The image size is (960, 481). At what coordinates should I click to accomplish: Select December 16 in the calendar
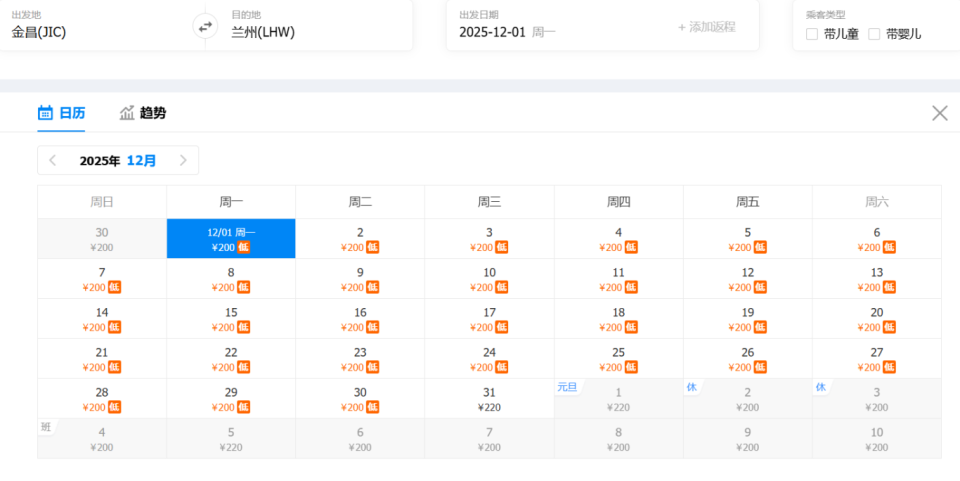point(360,319)
